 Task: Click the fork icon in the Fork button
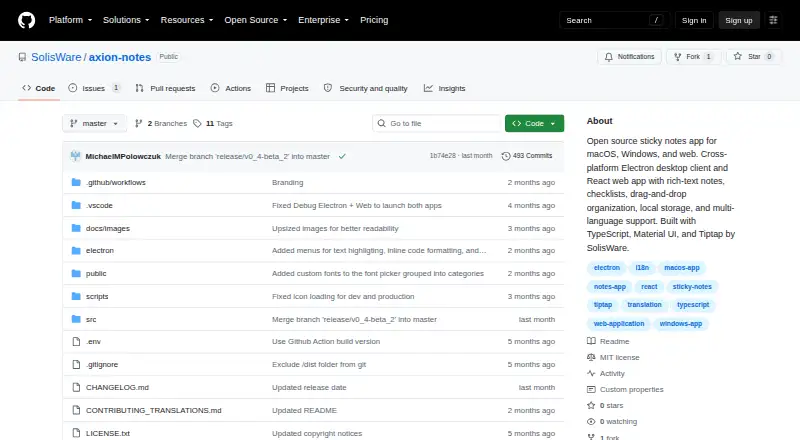click(x=678, y=57)
